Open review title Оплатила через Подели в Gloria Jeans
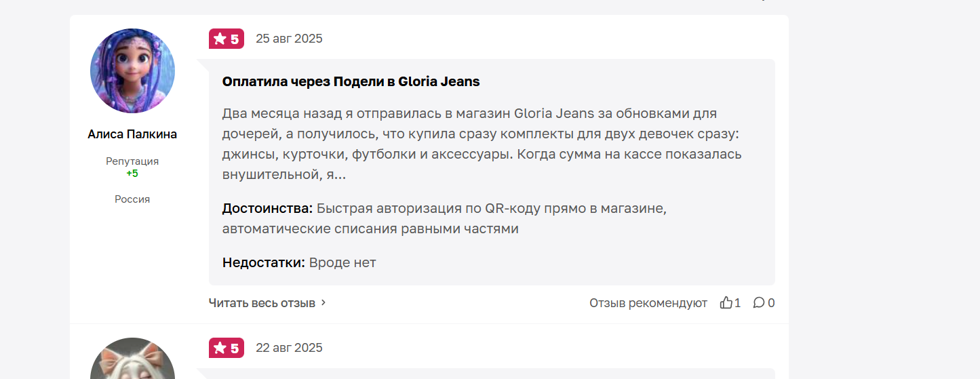 pyautogui.click(x=351, y=81)
